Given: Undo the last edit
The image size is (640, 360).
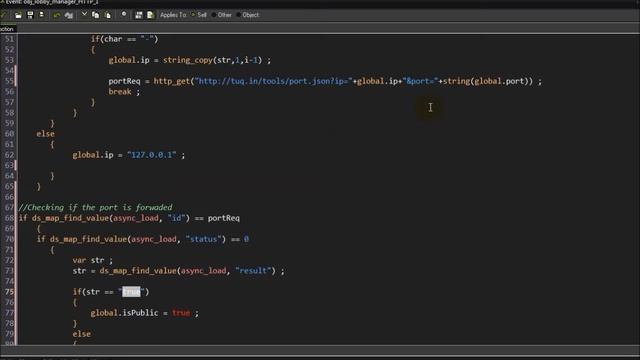Looking at the screenshot, I should (x=57, y=15).
